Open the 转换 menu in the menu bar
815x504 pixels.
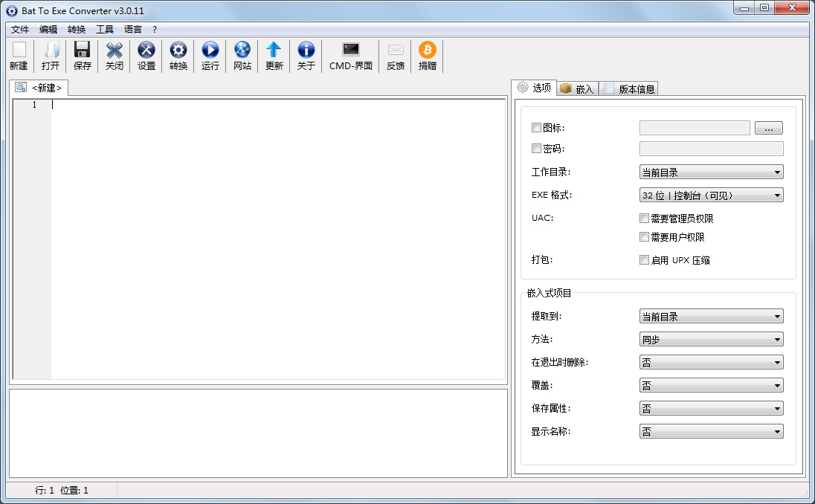(77, 30)
